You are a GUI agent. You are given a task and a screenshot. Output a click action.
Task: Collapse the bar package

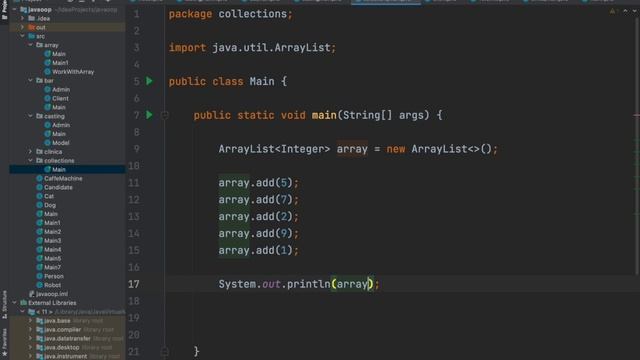pyautogui.click(x=31, y=80)
